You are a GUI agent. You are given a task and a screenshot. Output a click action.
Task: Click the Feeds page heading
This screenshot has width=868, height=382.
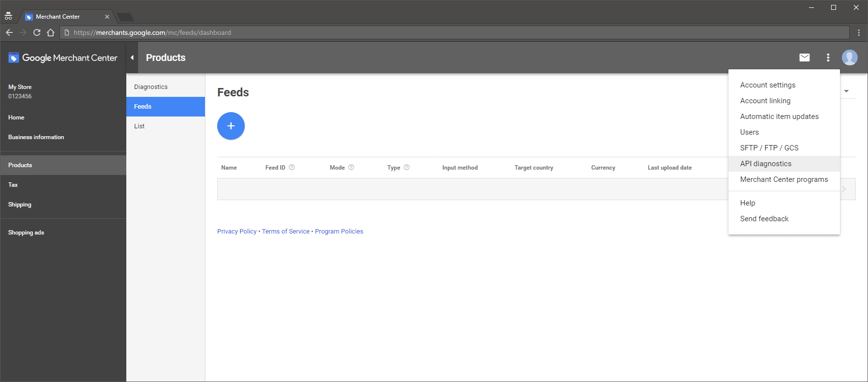point(233,92)
